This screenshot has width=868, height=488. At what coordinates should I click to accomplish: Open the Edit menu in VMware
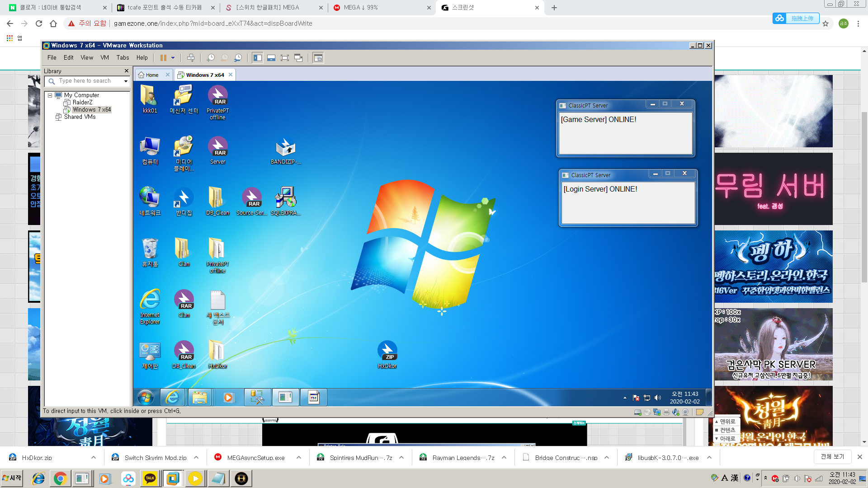coord(69,57)
